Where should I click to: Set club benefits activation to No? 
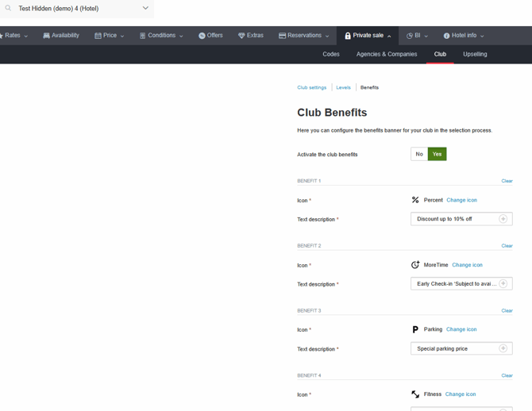coord(419,154)
